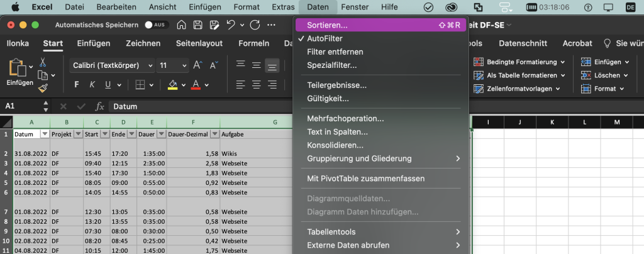Choose Mit PivotTable zusammenfassen

click(x=365, y=178)
